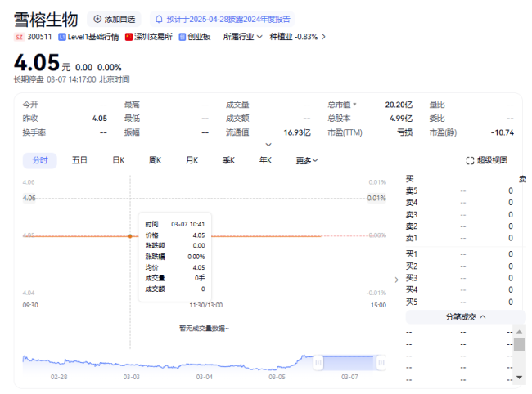Click the chevron left of order book
Screen dimensions: 532x394
coord(396,280)
